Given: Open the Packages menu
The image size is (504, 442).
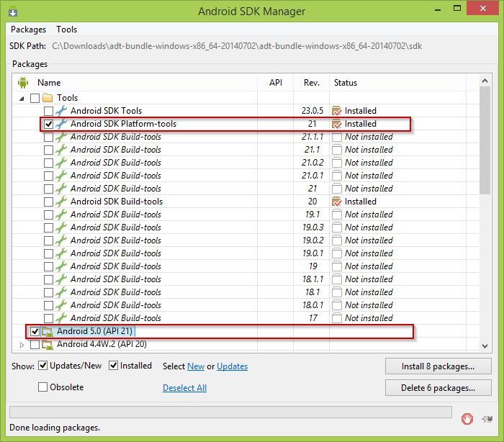Looking at the screenshot, I should click(x=28, y=30).
